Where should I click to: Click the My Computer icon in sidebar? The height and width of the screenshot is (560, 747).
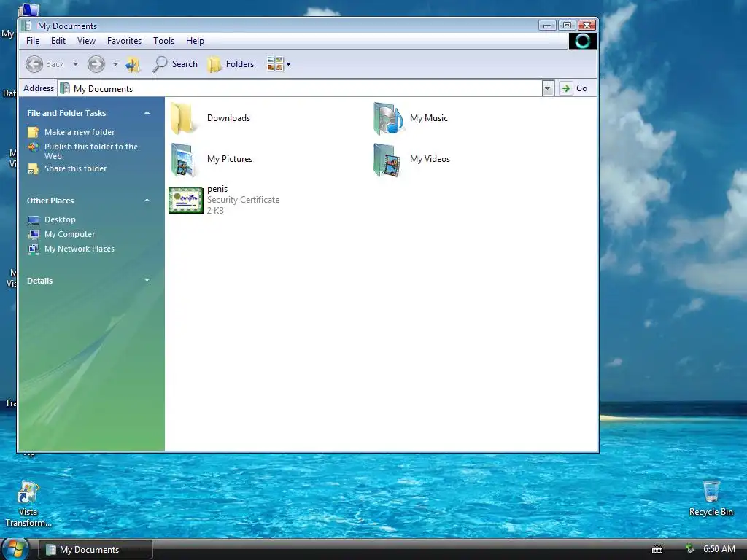tap(34, 234)
